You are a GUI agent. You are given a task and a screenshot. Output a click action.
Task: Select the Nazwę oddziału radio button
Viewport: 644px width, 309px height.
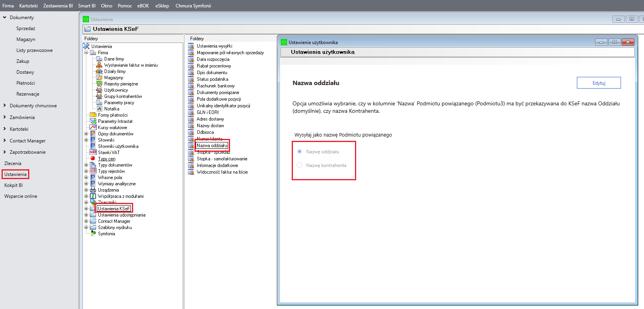[x=300, y=152]
